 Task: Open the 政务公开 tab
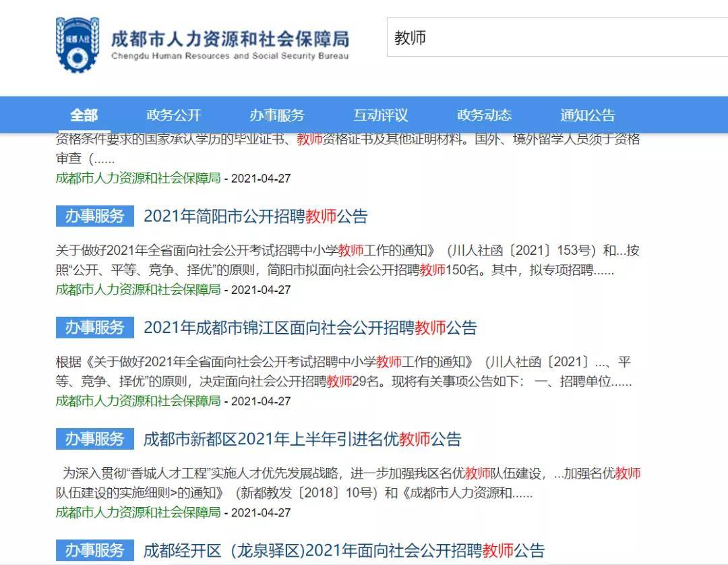click(x=173, y=115)
